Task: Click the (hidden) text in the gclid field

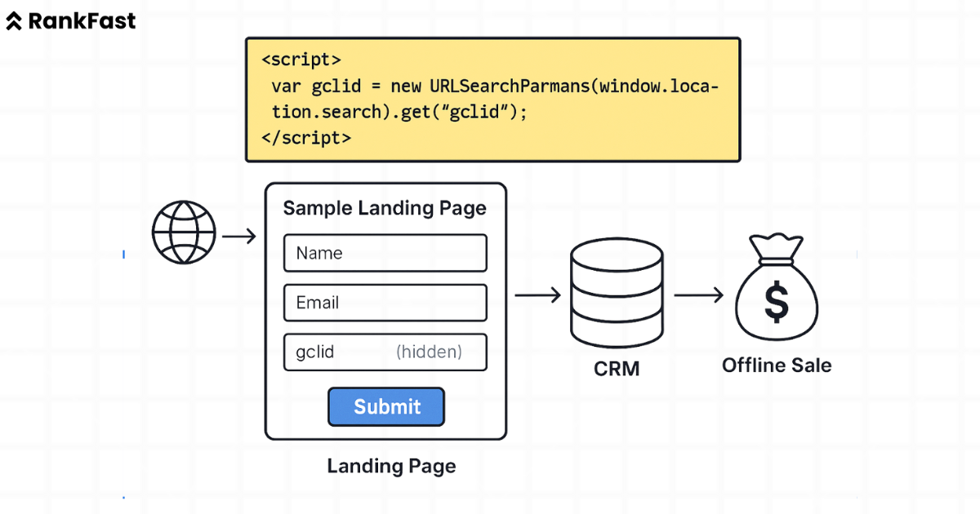Action: point(432,352)
